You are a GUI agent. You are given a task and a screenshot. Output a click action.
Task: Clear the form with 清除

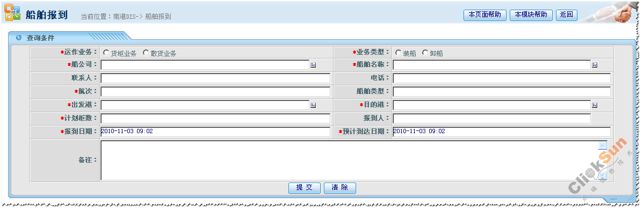point(340,187)
